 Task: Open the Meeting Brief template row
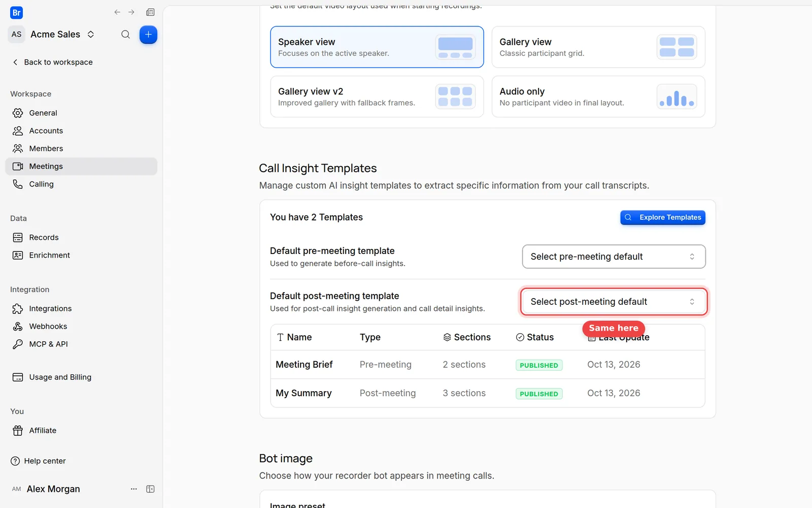point(488,365)
